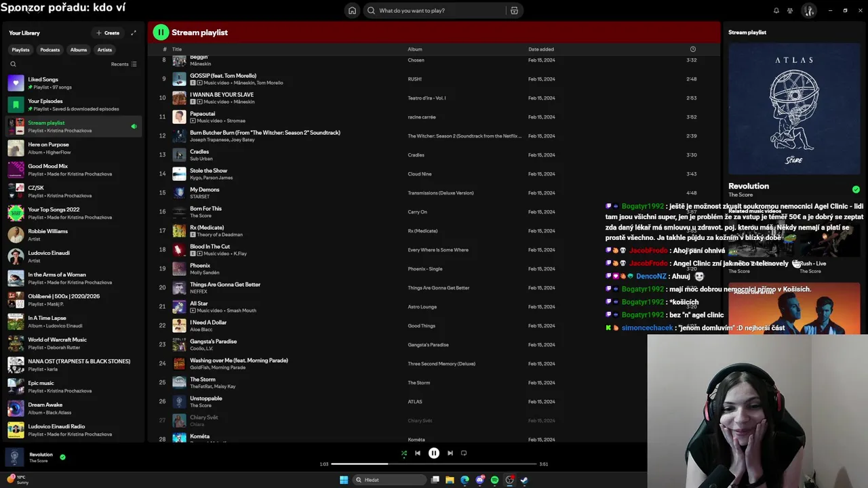This screenshot has height=488, width=868.
Task: Seek on the playback progress bar
Action: pyautogui.click(x=434, y=464)
